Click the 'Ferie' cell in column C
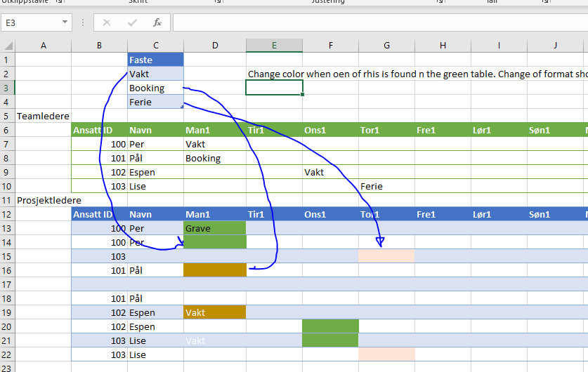 click(156, 102)
